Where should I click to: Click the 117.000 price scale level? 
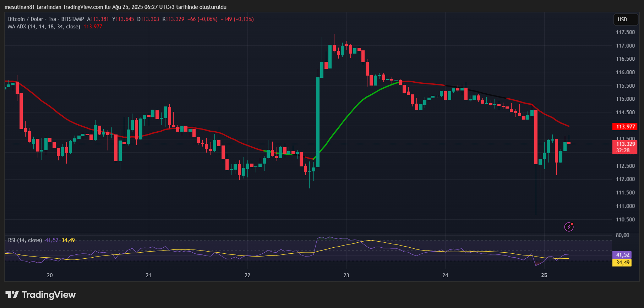(x=625, y=46)
